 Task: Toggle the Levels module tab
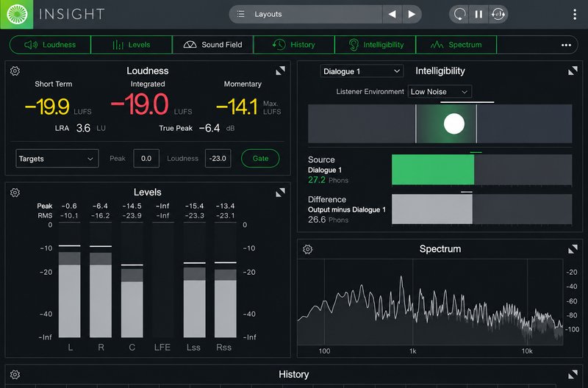132,45
